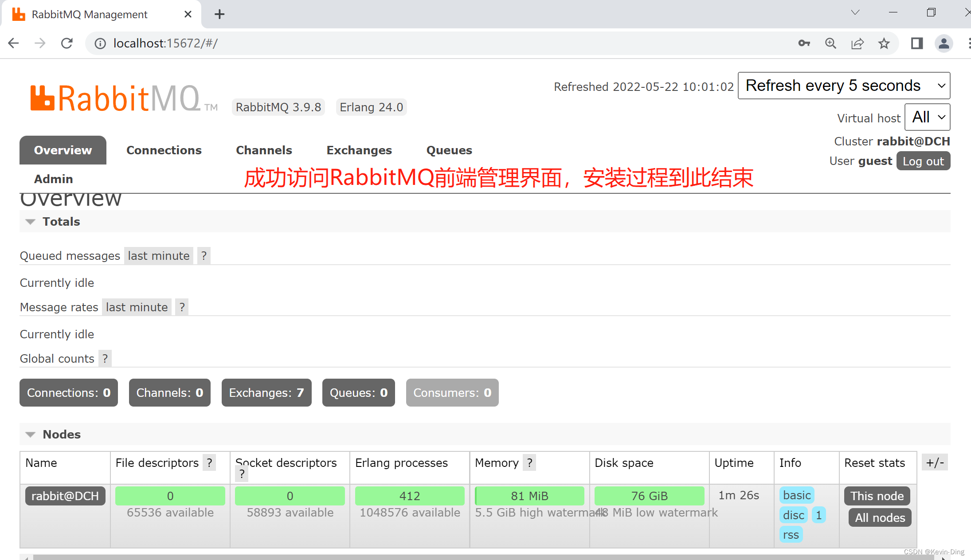Open tab search chevron in title bar
971x560 pixels.
pos(855,12)
